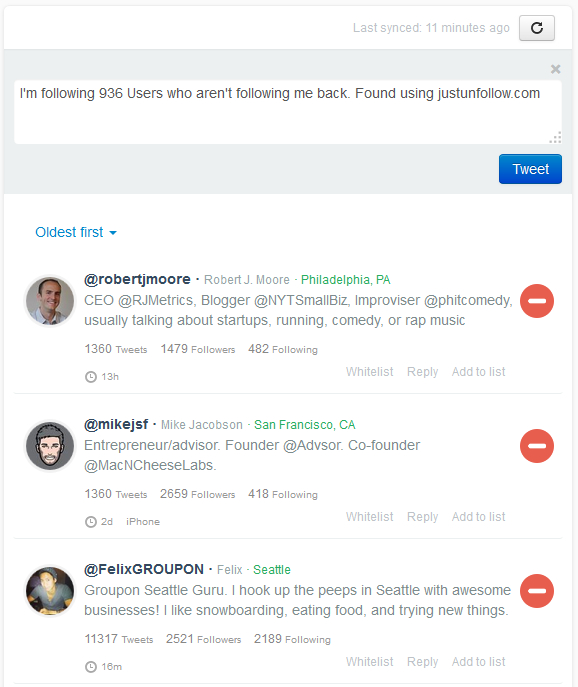Click the Seattle location text
This screenshot has width=578, height=687.
(x=272, y=570)
